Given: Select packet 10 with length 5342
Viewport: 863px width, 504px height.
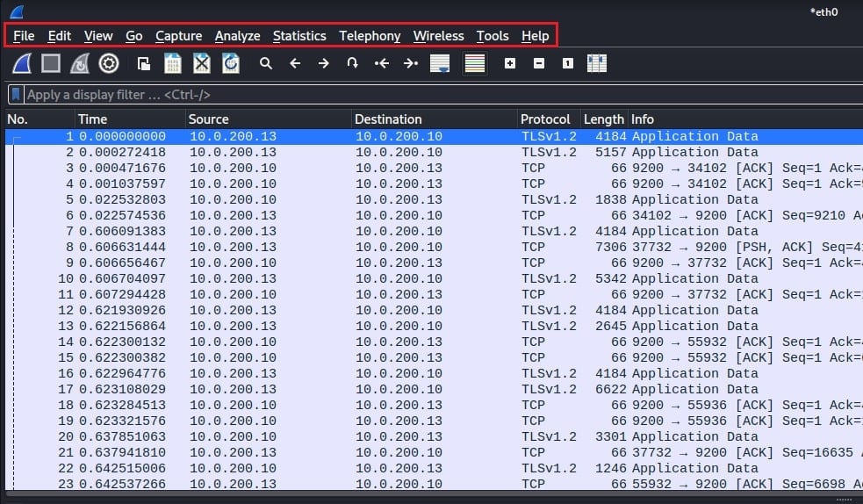Looking at the screenshot, I should pos(435,279).
